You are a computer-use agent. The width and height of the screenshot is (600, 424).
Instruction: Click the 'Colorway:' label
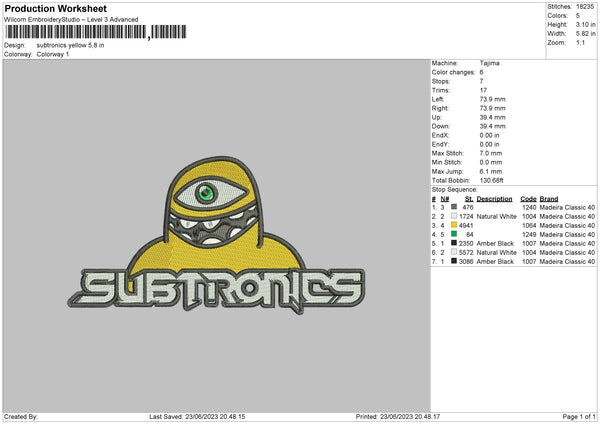pos(18,54)
